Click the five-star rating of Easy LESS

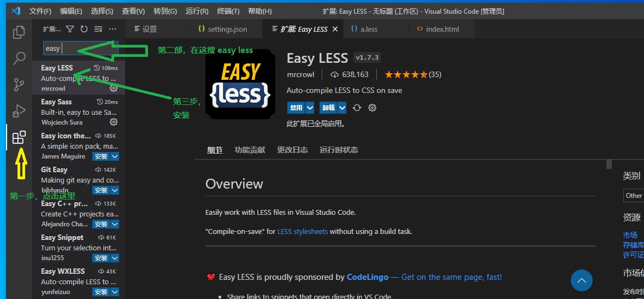tap(406, 74)
